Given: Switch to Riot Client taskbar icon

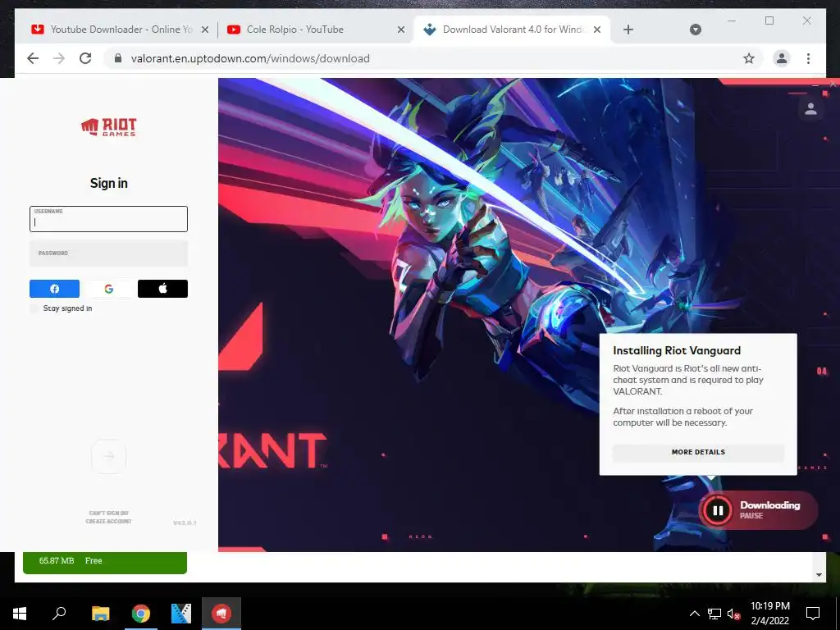Looking at the screenshot, I should click(221, 614).
